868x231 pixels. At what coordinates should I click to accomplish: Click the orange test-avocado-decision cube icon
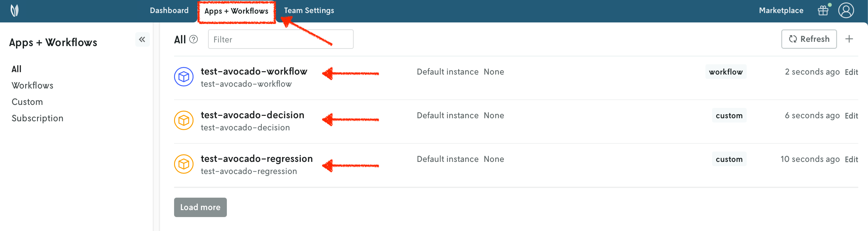click(184, 120)
